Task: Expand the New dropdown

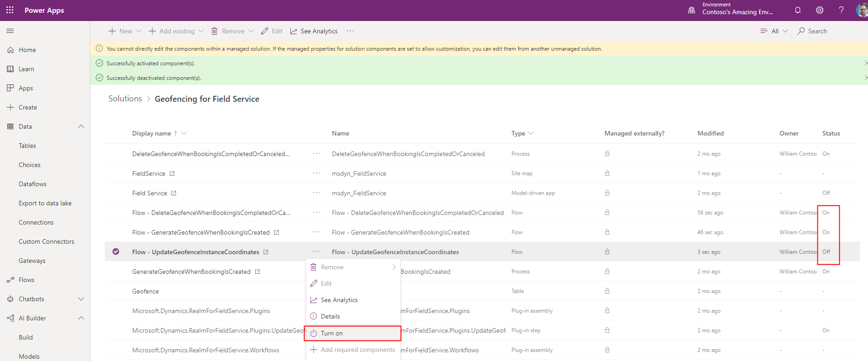Action: pos(139,31)
